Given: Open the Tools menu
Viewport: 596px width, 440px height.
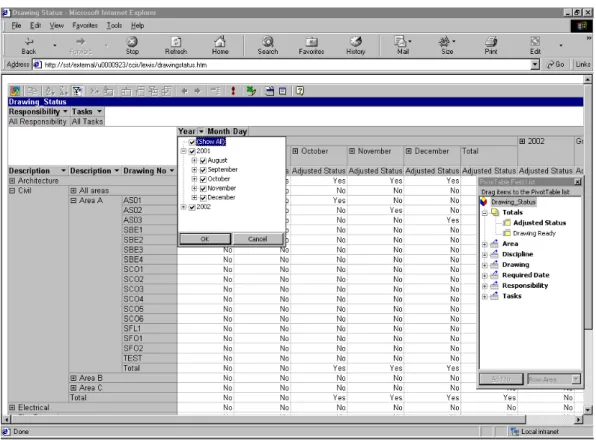Looking at the screenshot, I should coord(114,25).
